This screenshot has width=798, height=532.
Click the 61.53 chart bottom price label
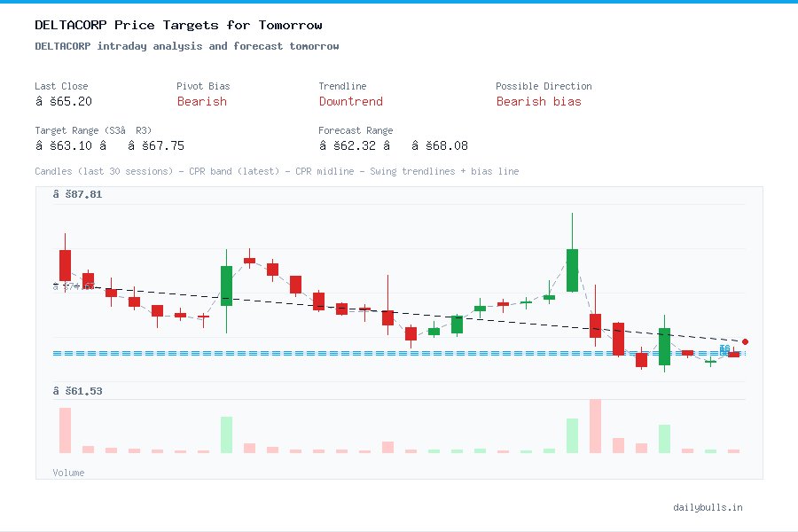click(x=77, y=391)
